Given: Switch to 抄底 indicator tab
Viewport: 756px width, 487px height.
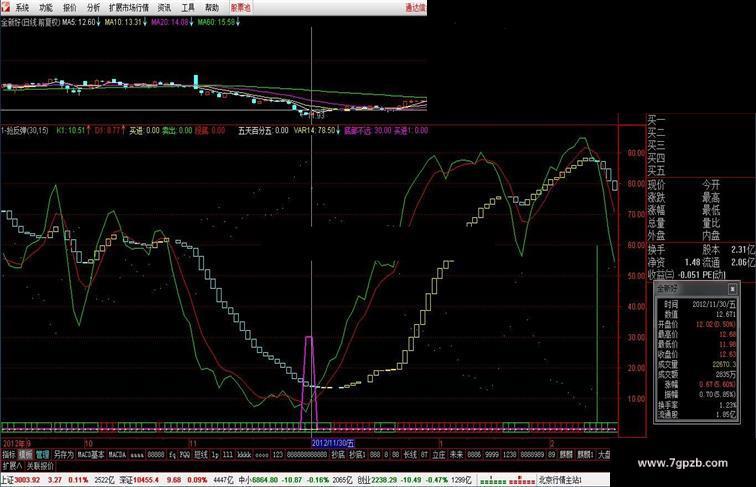Looking at the screenshot, I should pyautogui.click(x=338, y=454).
